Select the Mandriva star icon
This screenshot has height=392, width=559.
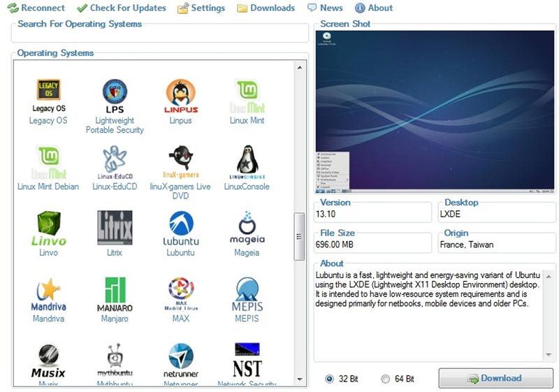click(48, 294)
